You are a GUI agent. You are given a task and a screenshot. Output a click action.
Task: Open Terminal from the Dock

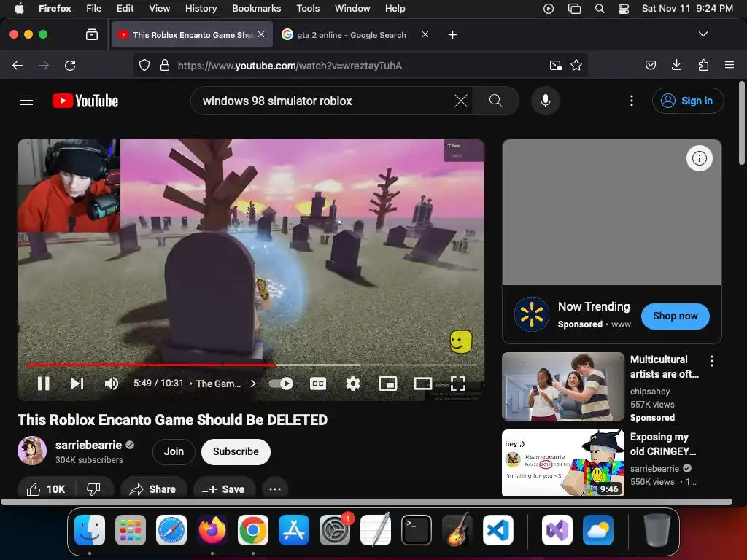tap(417, 530)
